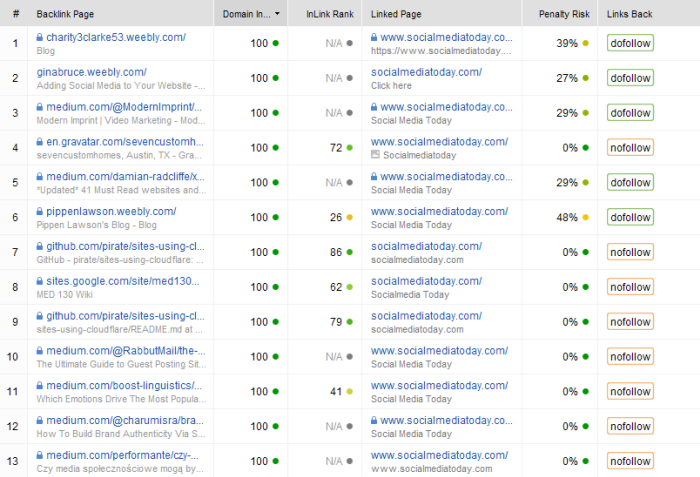Image resolution: width=700 pixels, height=477 pixels.
Task: Open en.gravatar.com/sevencustomh backlink
Action: (125, 142)
